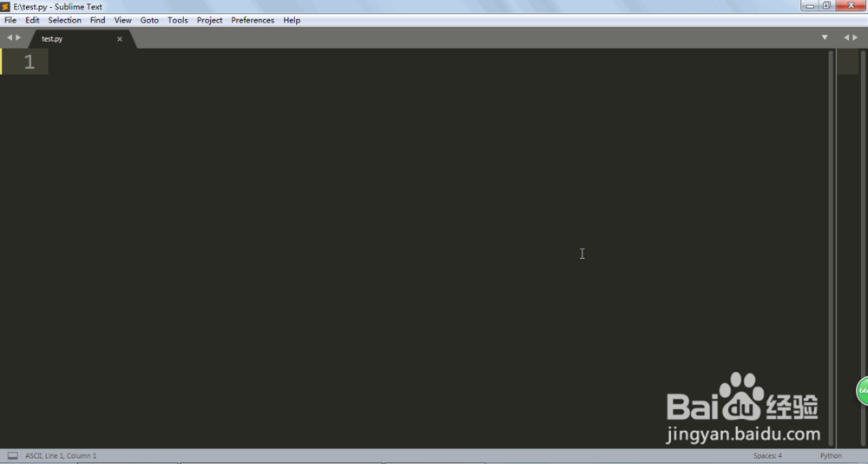Open the Project menu

pyautogui.click(x=209, y=20)
